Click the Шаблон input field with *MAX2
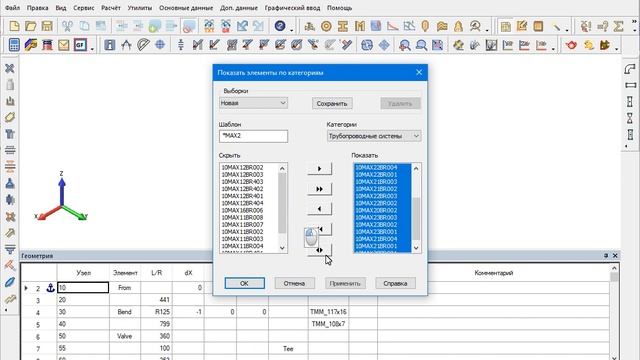Screen dimensions: 640x360 tap(253, 136)
